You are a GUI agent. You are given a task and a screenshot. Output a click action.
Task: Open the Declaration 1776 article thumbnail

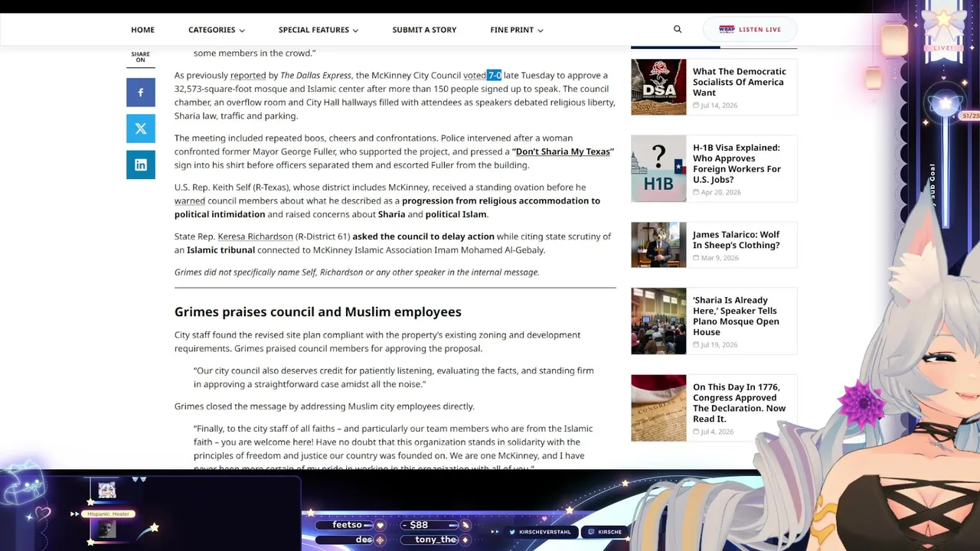pos(658,408)
